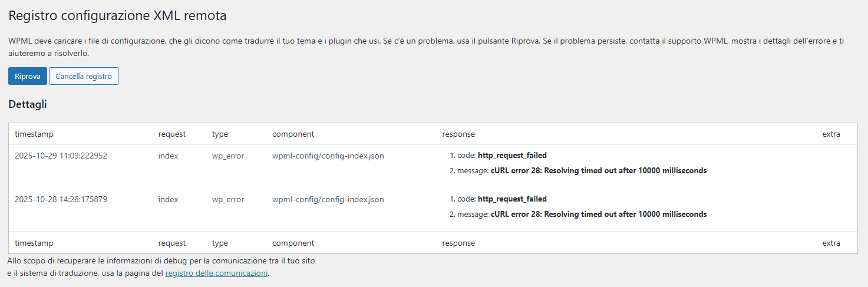Select the 2025-10-29 11:09 timestamp entry
Viewport: 868px width, 287px height.
pos(61,156)
